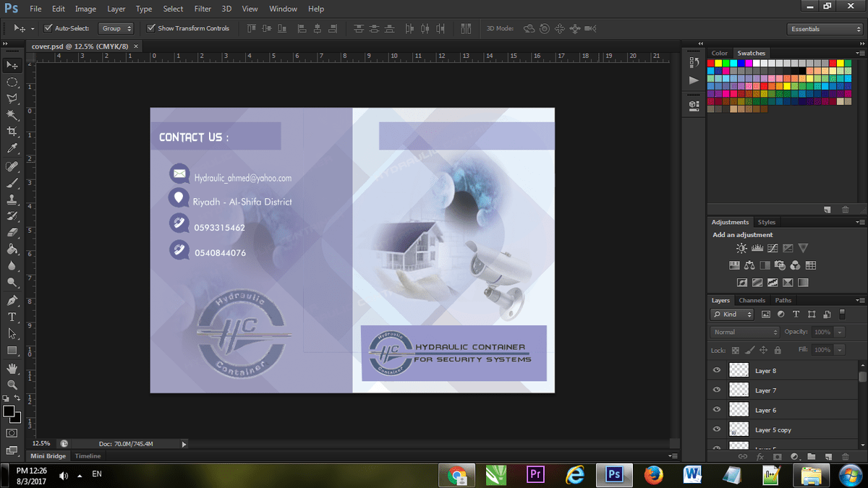Viewport: 868px width, 488px height.
Task: Hide Layer 8 visibility eye
Action: [717, 370]
